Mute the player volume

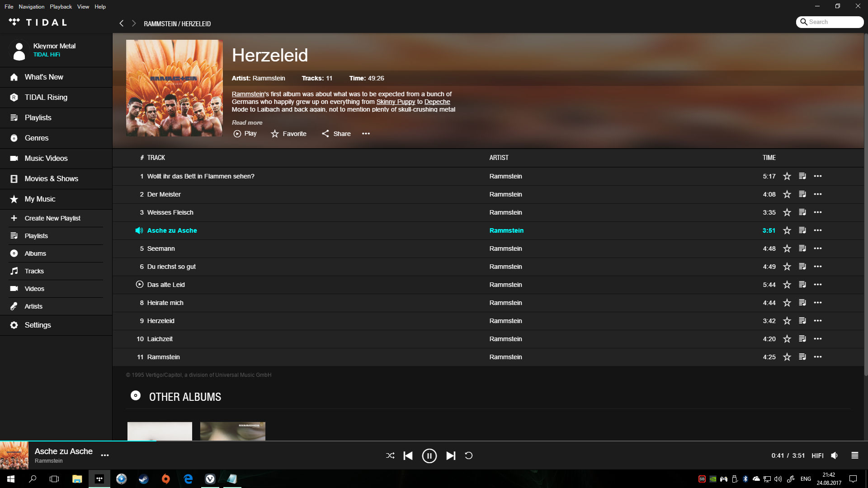[x=835, y=455]
